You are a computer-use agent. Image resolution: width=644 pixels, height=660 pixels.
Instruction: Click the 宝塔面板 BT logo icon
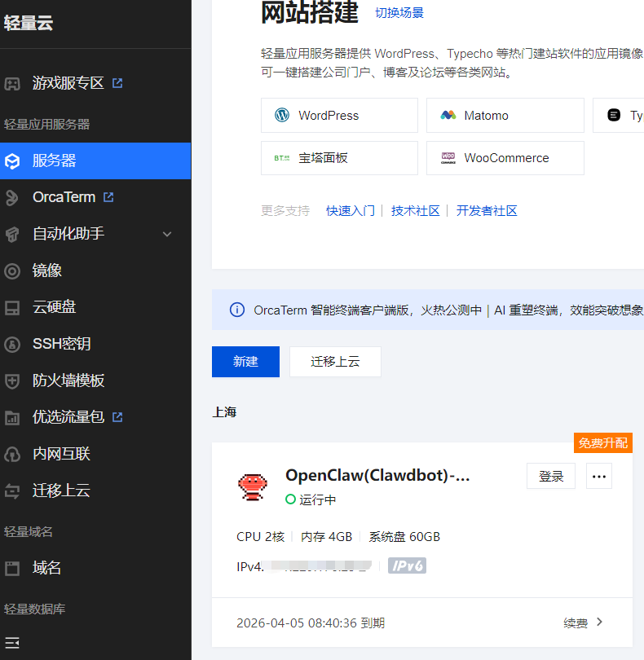pyautogui.click(x=282, y=158)
